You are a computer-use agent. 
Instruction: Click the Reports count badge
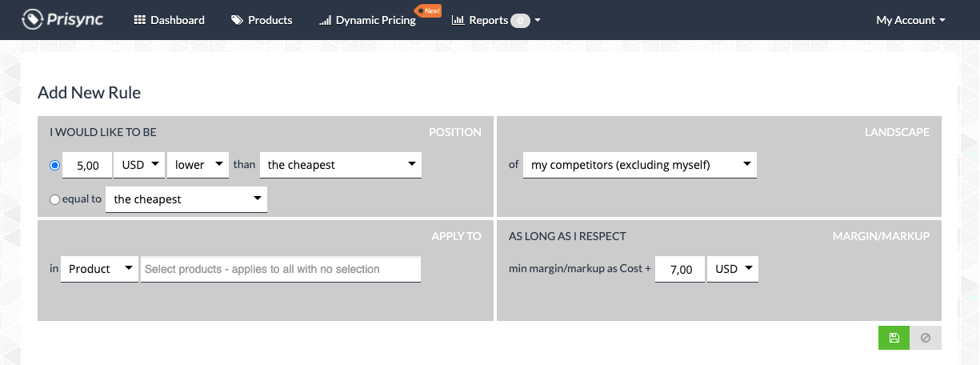[x=520, y=21]
